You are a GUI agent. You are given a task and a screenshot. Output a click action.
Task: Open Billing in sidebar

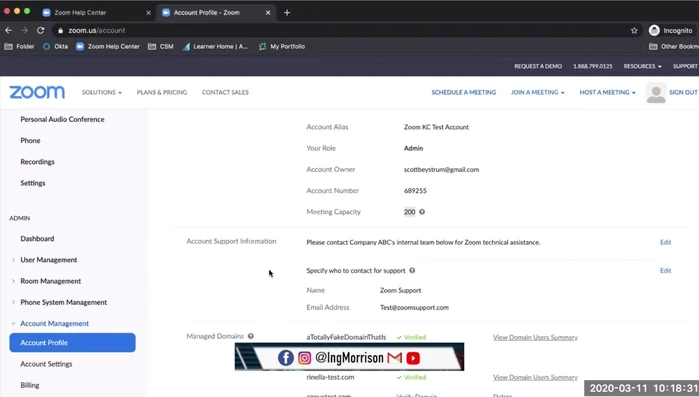(x=30, y=385)
